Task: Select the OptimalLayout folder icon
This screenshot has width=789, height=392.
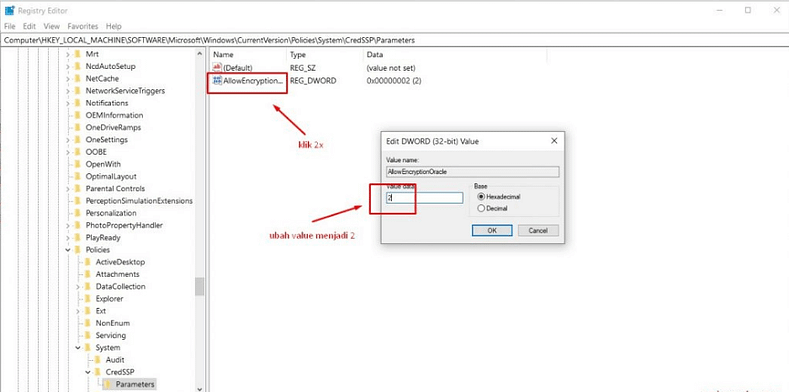Action: (x=77, y=176)
